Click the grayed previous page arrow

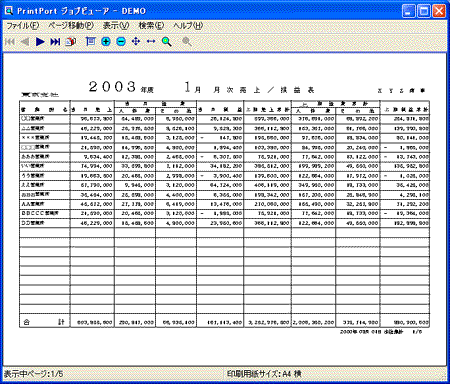point(25,42)
